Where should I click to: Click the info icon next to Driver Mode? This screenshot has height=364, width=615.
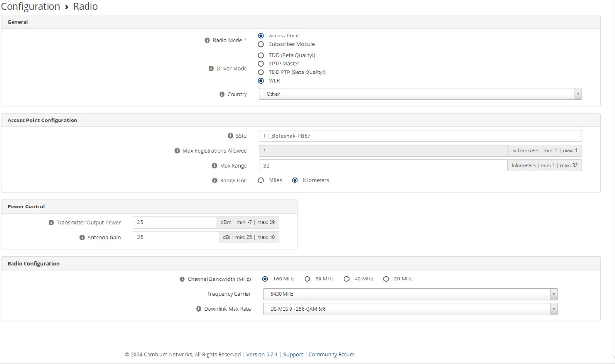(x=211, y=69)
